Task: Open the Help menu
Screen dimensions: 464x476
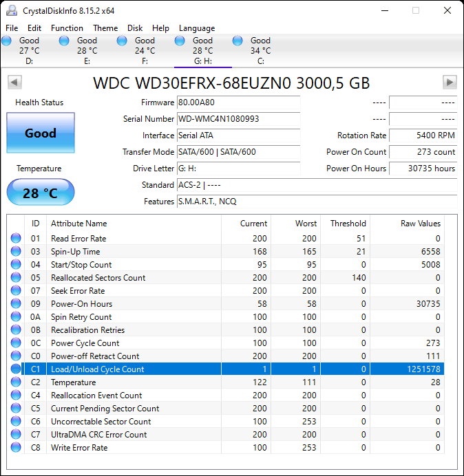Action: [x=160, y=28]
